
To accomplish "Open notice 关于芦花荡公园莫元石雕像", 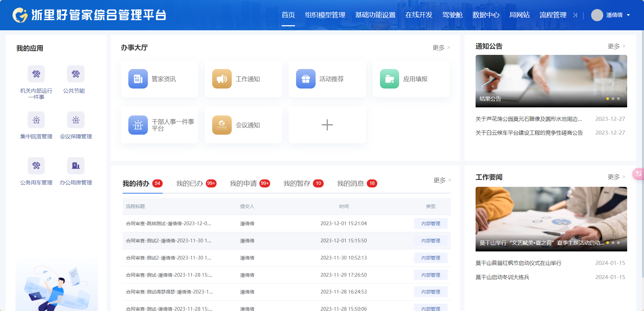I will coord(528,119).
